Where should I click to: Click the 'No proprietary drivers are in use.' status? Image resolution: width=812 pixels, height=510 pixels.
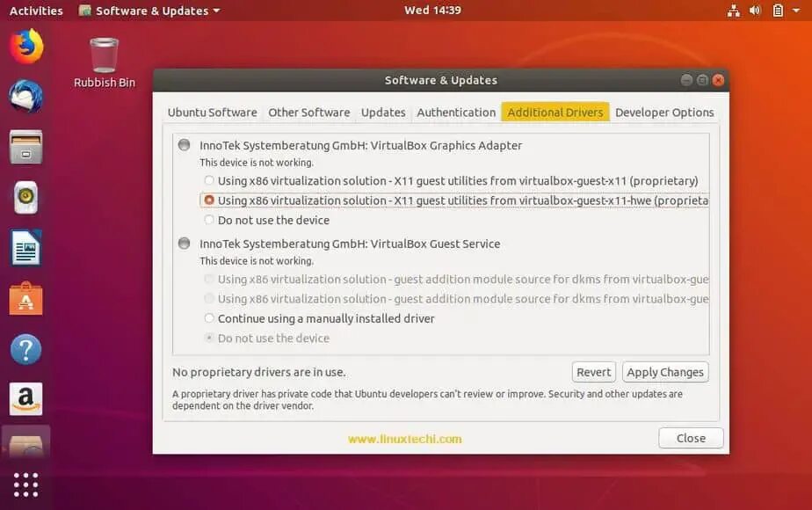(x=259, y=372)
